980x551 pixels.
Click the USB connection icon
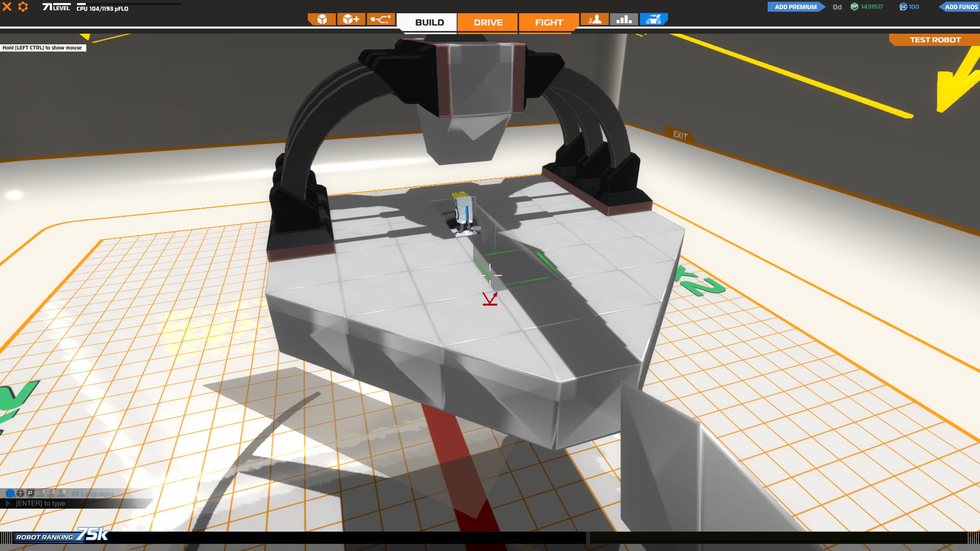click(x=380, y=19)
